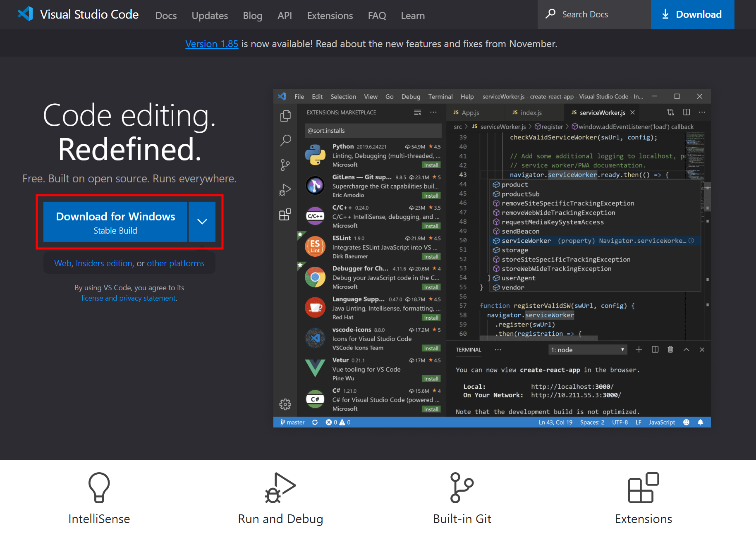Viewport: 756px width, 533px height.
Task: Open the terminal panel ellipsis menu
Action: pyautogui.click(x=498, y=350)
